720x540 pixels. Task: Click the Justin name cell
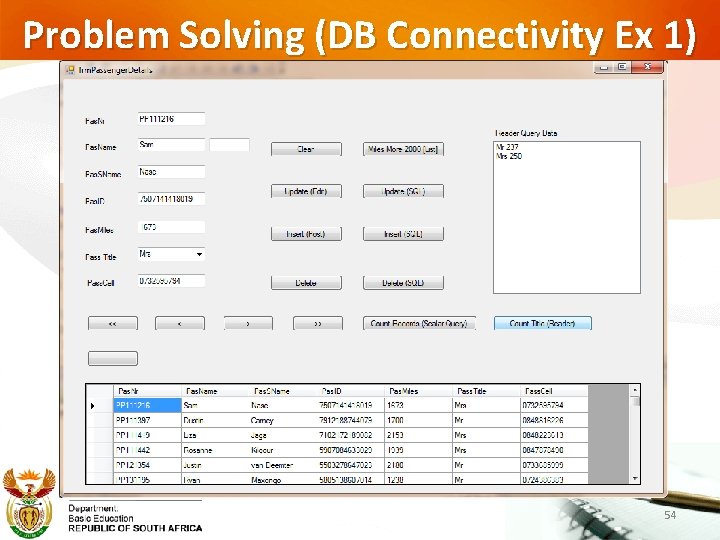coord(215,465)
